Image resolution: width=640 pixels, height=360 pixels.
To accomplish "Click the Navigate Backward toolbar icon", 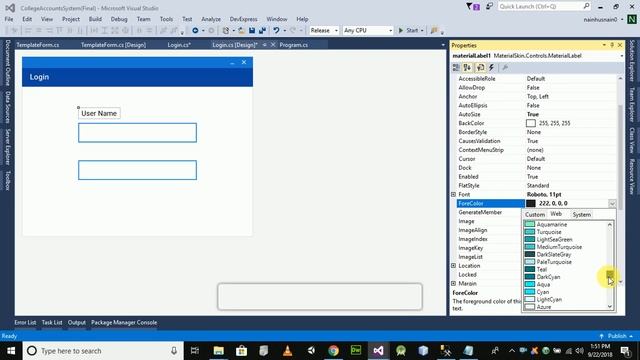I will click(195, 31).
